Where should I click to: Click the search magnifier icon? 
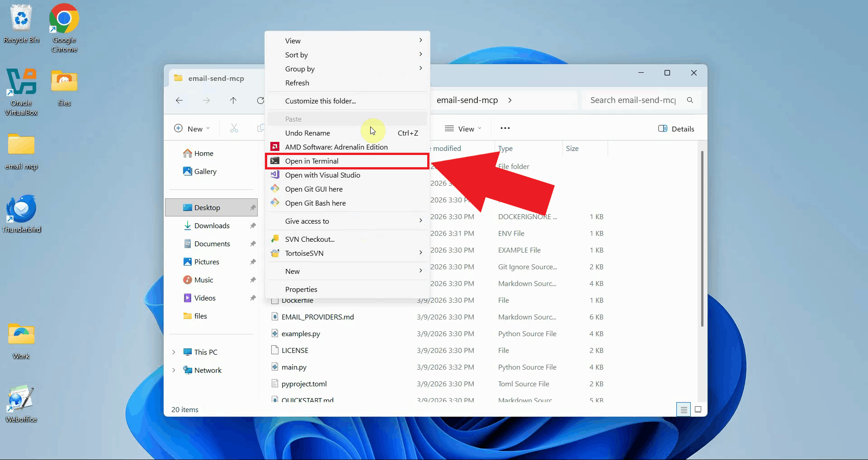(690, 100)
